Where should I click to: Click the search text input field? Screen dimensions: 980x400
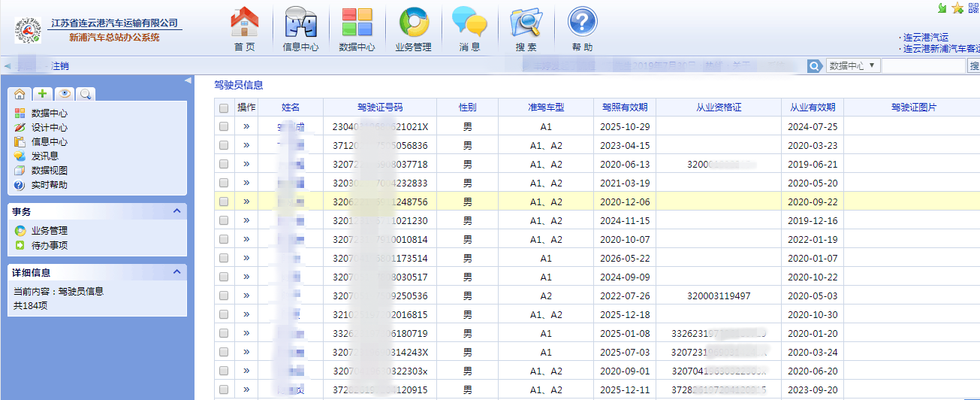pos(923,66)
